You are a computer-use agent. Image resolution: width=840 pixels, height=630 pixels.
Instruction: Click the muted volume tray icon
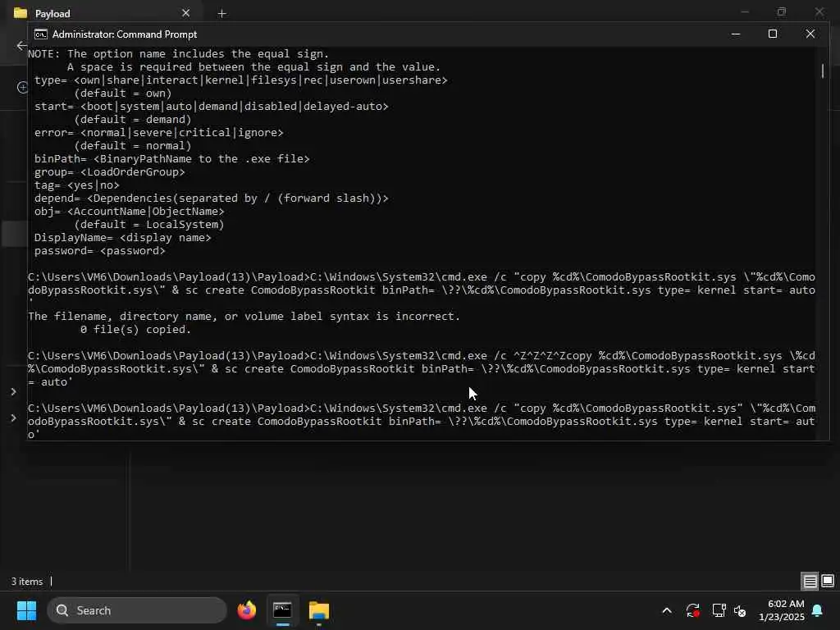click(741, 610)
